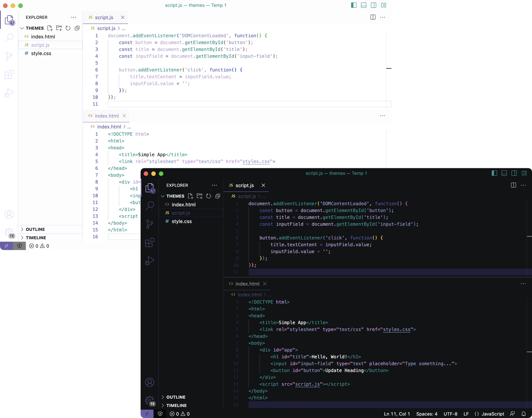532x418 pixels.
Task: Expand TIMELINE section in light window
Action: 36,238
